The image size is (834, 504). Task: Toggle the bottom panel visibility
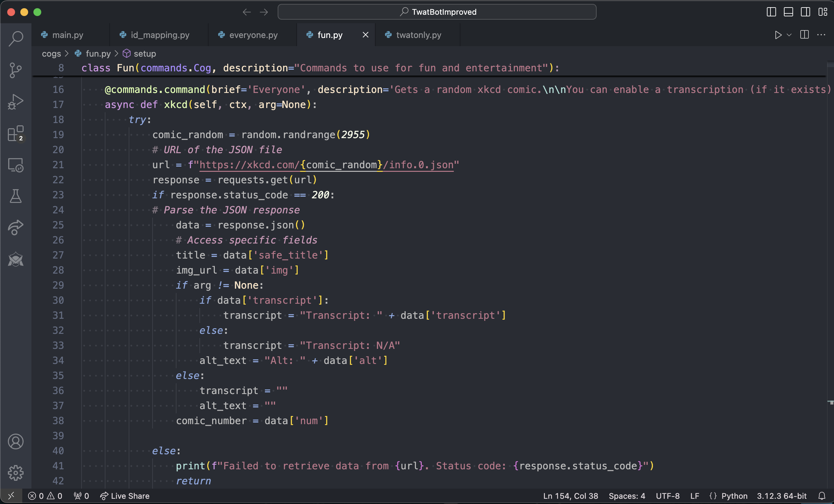[788, 12]
